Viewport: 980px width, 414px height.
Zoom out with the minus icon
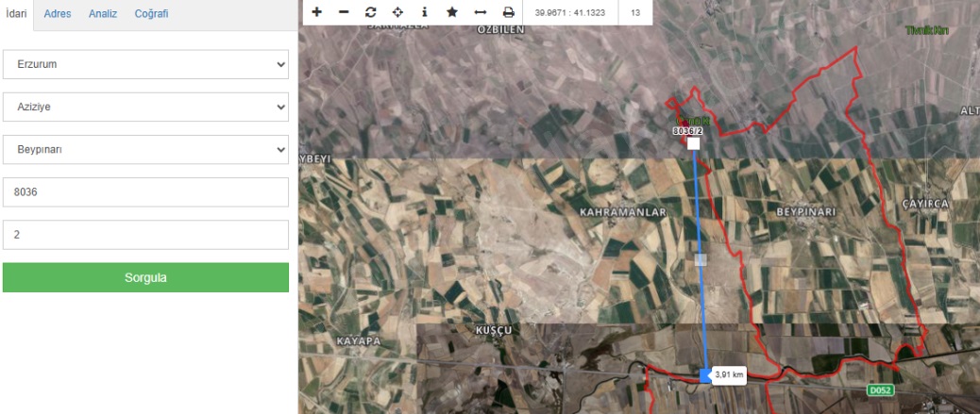pos(344,12)
